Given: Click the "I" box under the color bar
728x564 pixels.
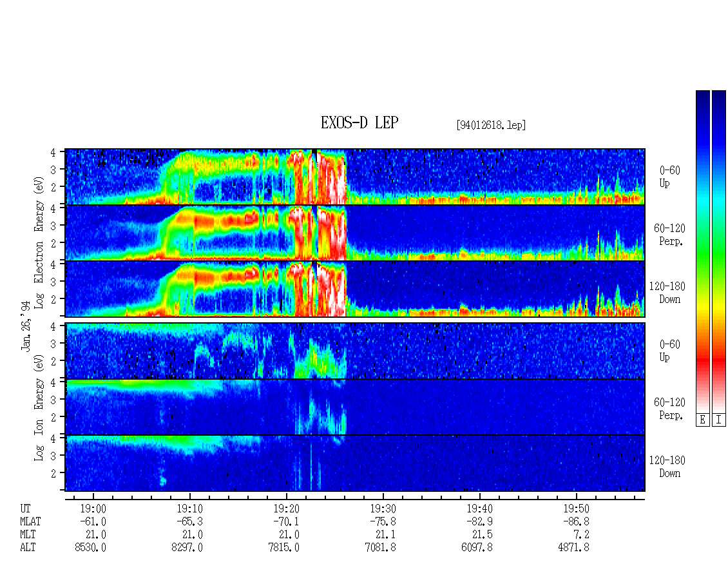Looking at the screenshot, I should click(x=719, y=420).
